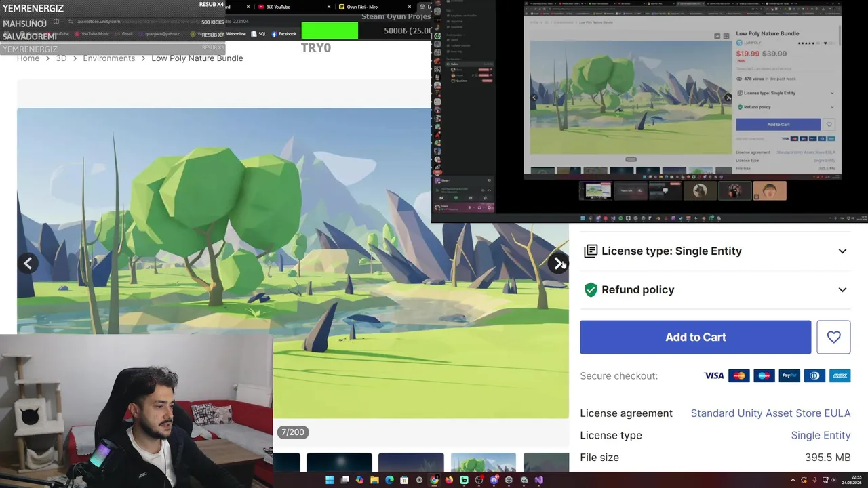Show hidden system tray icons
The width and height of the screenshot is (868, 488).
[x=793, y=480]
